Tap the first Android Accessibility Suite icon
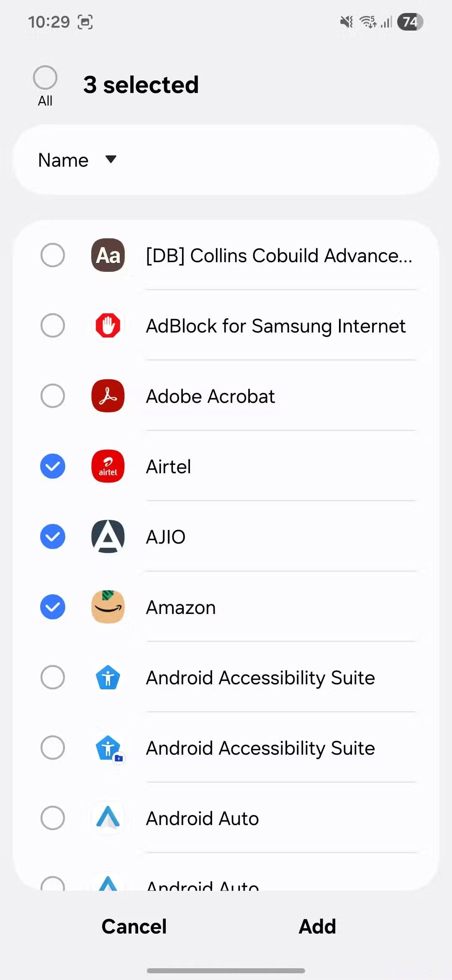 108,677
